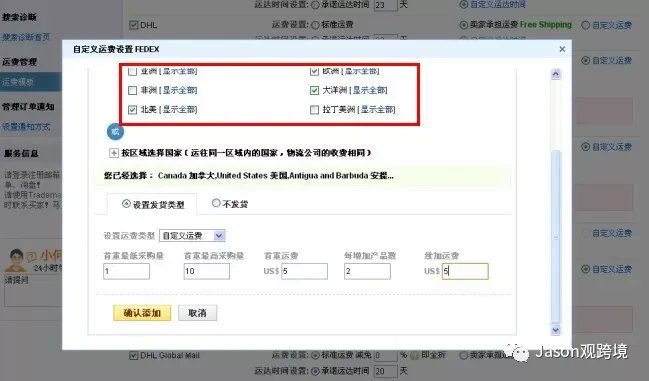Open 搜索诊断首页 link in sidebar
The height and width of the screenshot is (381, 649).
tap(26, 37)
